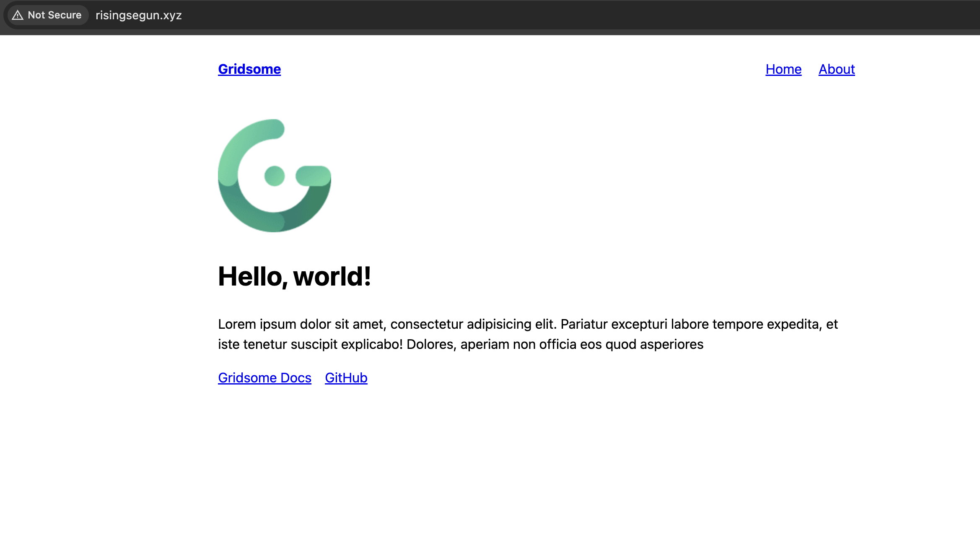This screenshot has height=556, width=980.
Task: Select the Hello, world! heading text
Action: [x=294, y=277]
